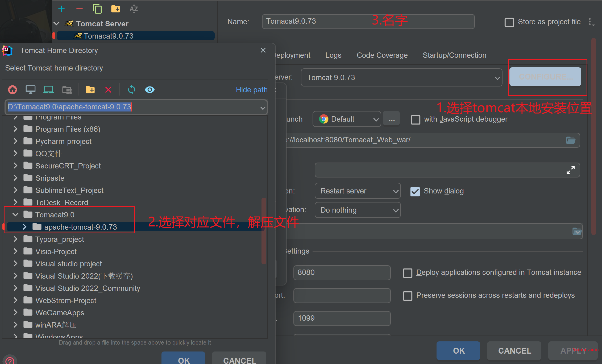Select the Pycharm-prroject folder
Screen dimensions: 602x364
63,141
